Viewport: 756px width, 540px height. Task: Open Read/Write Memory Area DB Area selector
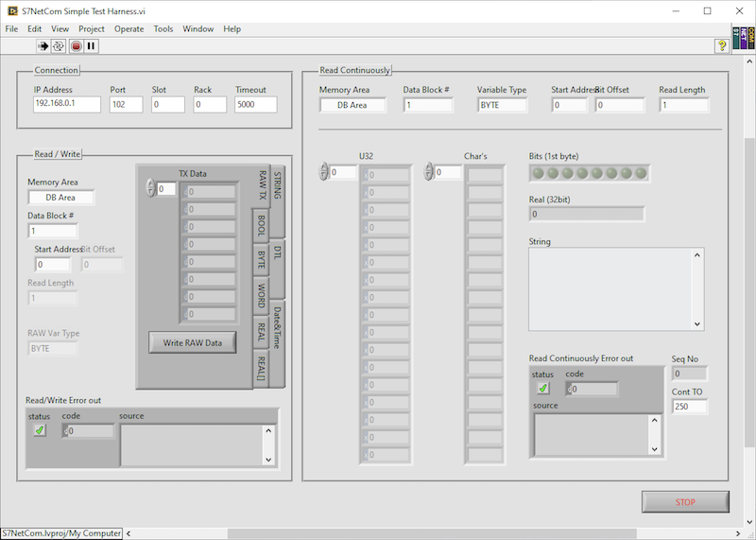pos(60,198)
